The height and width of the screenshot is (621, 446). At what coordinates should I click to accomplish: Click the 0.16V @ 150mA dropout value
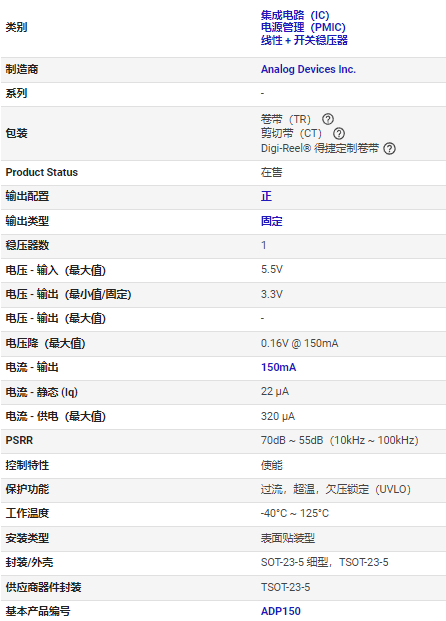[299, 343]
